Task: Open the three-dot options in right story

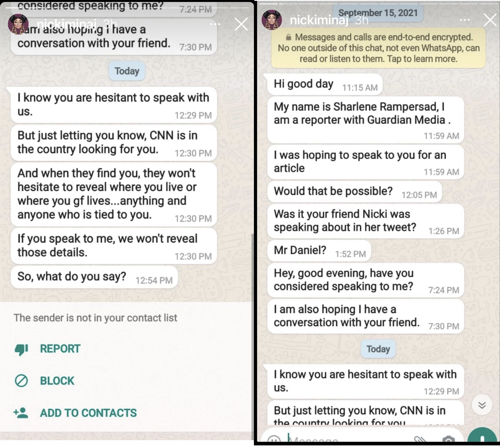Action: [x=465, y=20]
